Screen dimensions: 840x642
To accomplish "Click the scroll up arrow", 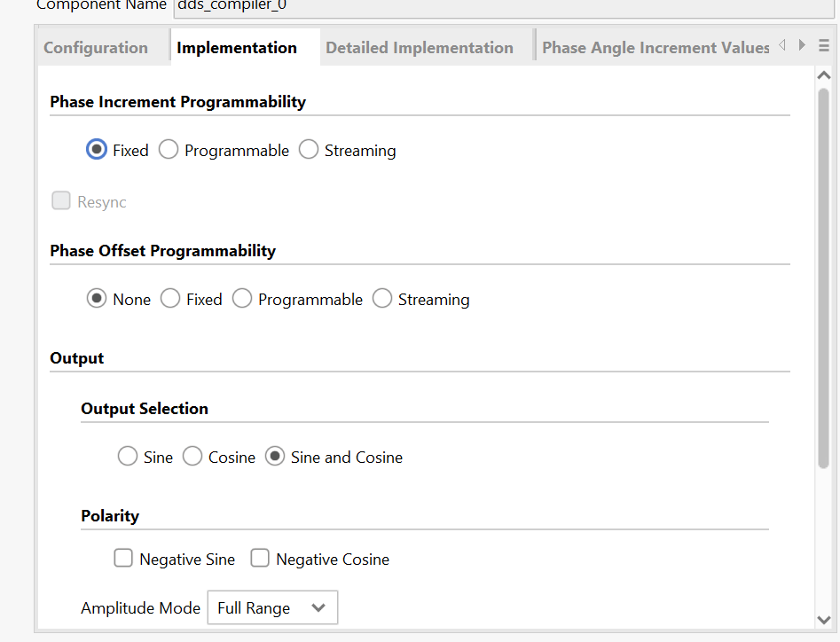I will pos(822,76).
